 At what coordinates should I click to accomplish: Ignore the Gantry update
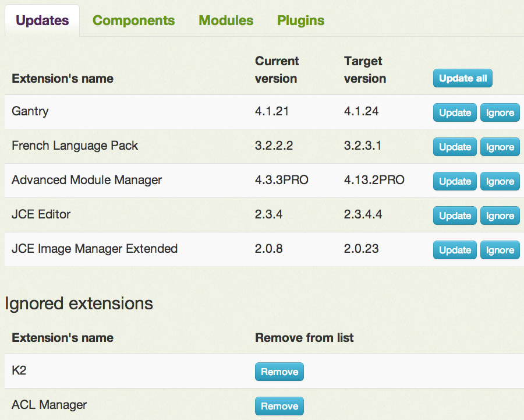coord(500,112)
